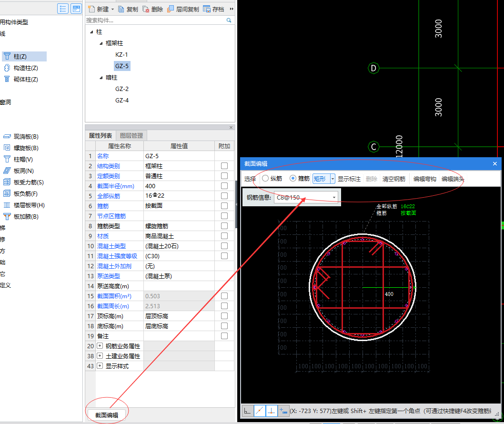Check the 附加 box for 结构类别
Viewport: 504px width, 424px height.
point(224,166)
